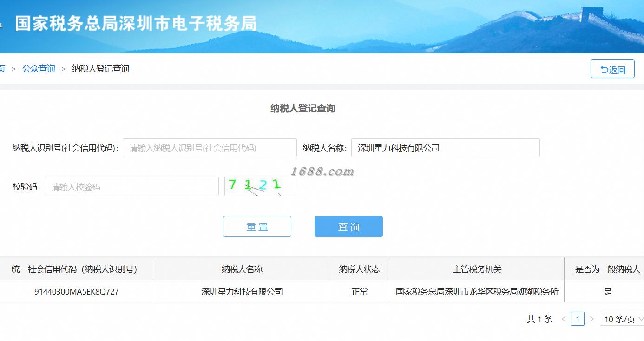644x341 pixels.
Task: Click the 返回 back button
Action: tap(612, 69)
